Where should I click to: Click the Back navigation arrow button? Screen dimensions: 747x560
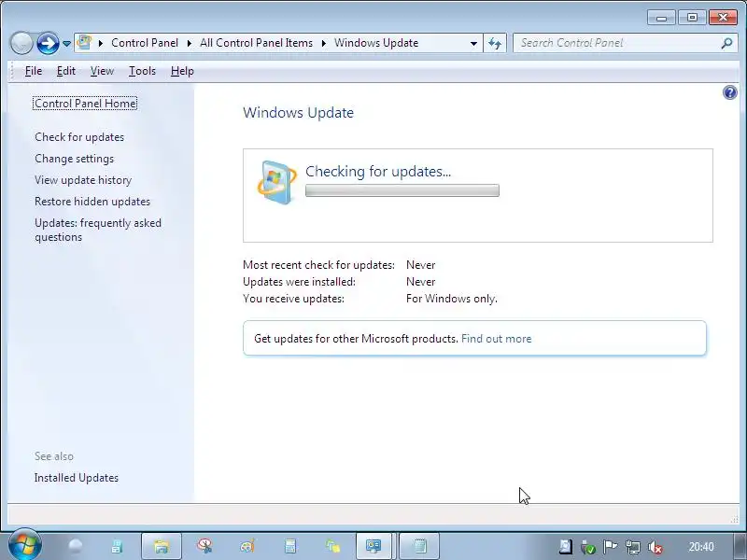click(21, 43)
